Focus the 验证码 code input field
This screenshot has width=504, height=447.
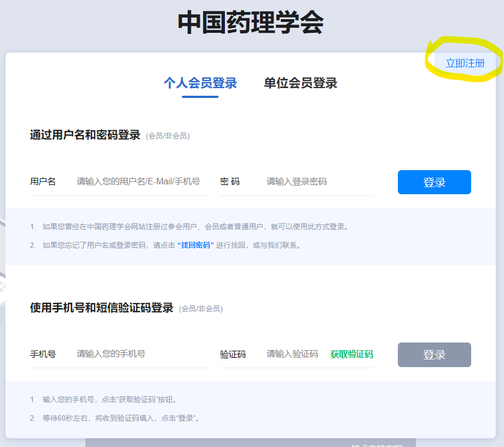click(x=292, y=354)
